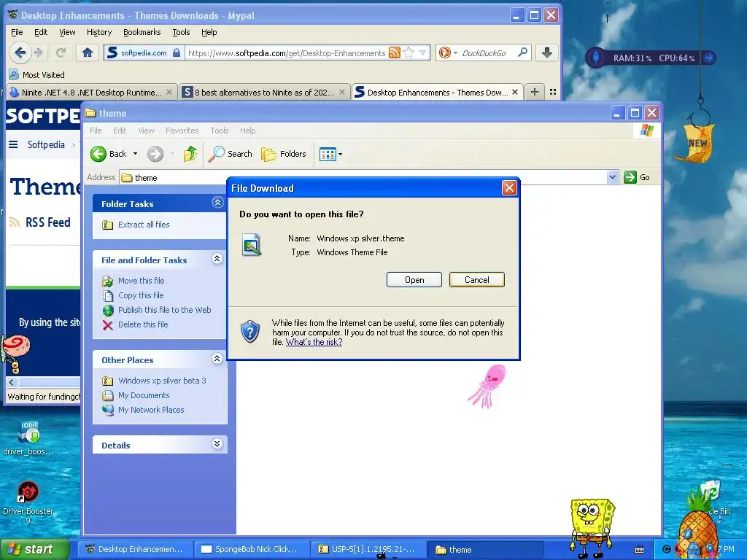This screenshot has height=560, width=747.
Task: Click the theme file icon in dialog
Action: click(252, 245)
